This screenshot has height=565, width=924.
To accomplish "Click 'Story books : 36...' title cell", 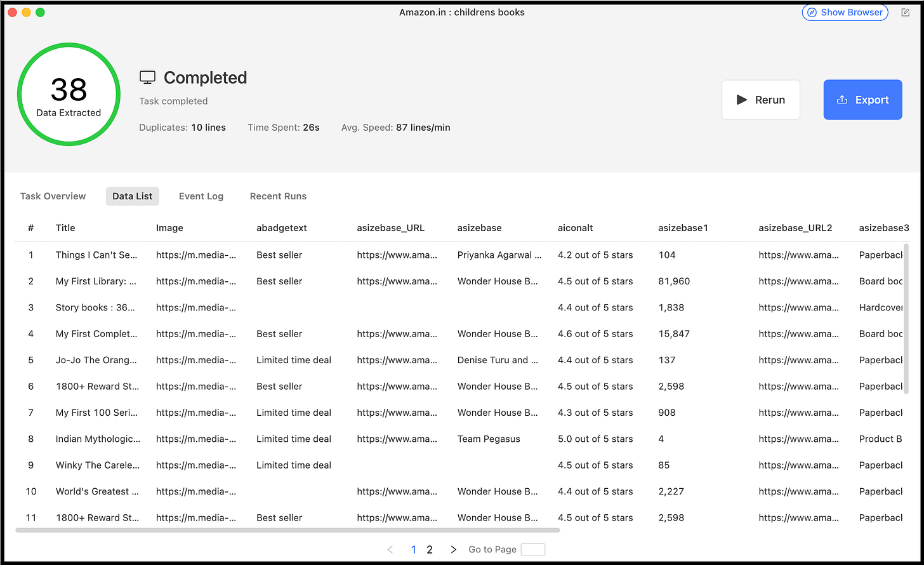I will [95, 307].
